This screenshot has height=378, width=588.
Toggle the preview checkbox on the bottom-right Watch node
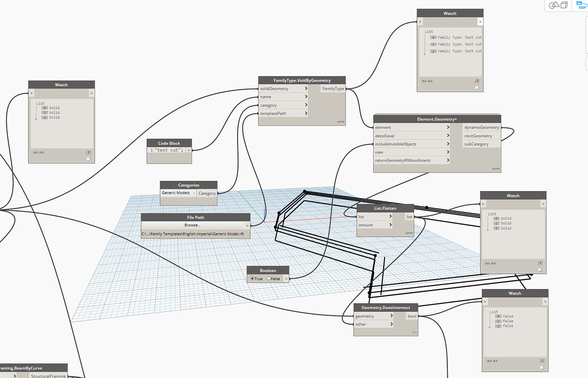(x=541, y=367)
